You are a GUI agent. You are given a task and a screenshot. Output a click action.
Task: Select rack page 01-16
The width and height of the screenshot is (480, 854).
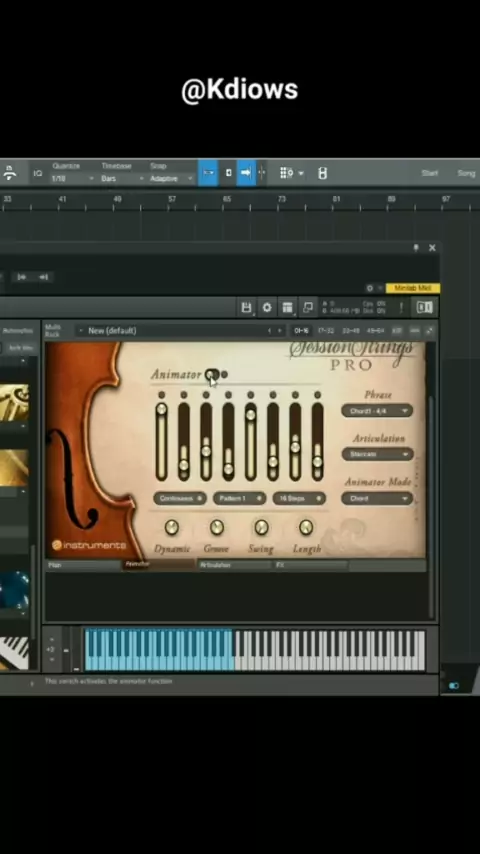tap(301, 331)
